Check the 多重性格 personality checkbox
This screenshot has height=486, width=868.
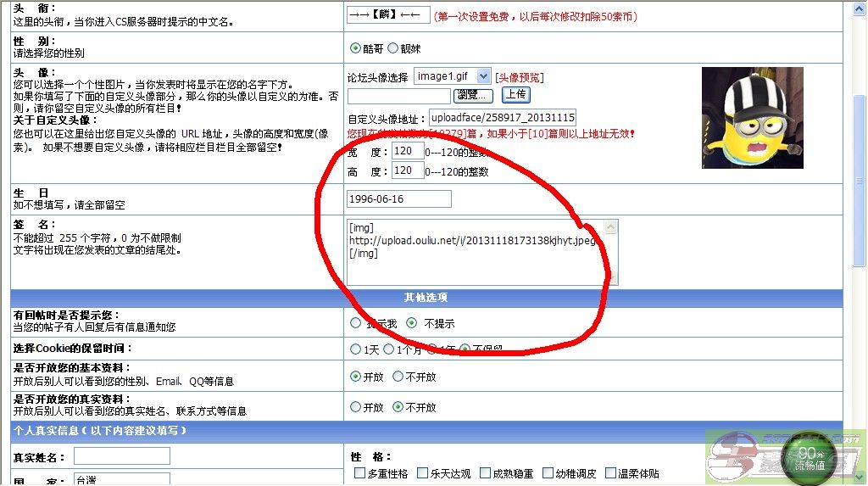click(x=359, y=473)
